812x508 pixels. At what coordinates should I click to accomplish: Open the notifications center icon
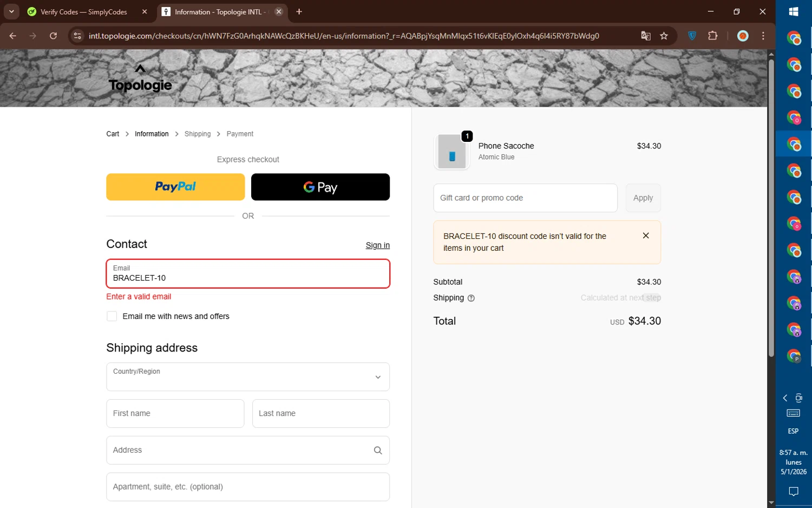(794, 492)
